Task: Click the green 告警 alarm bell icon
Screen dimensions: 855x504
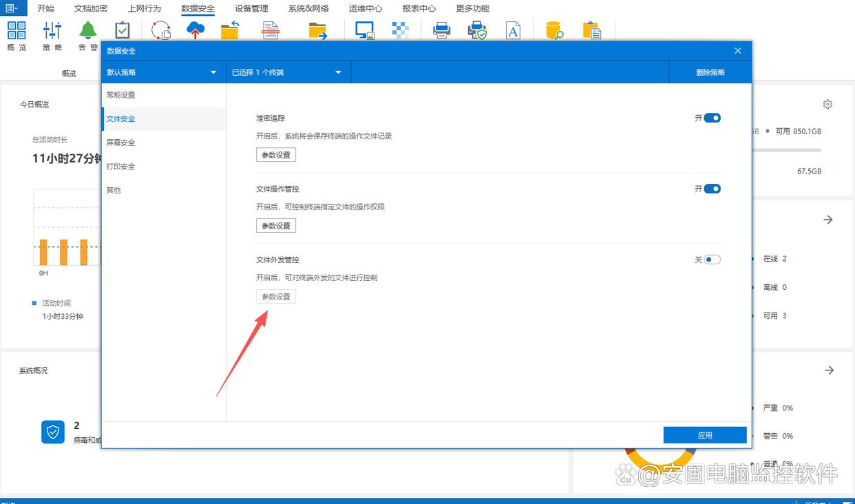Action: point(87,30)
